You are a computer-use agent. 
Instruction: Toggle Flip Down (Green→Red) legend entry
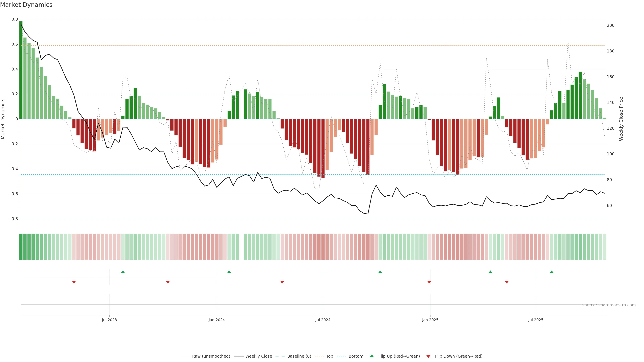[x=459, y=356]
